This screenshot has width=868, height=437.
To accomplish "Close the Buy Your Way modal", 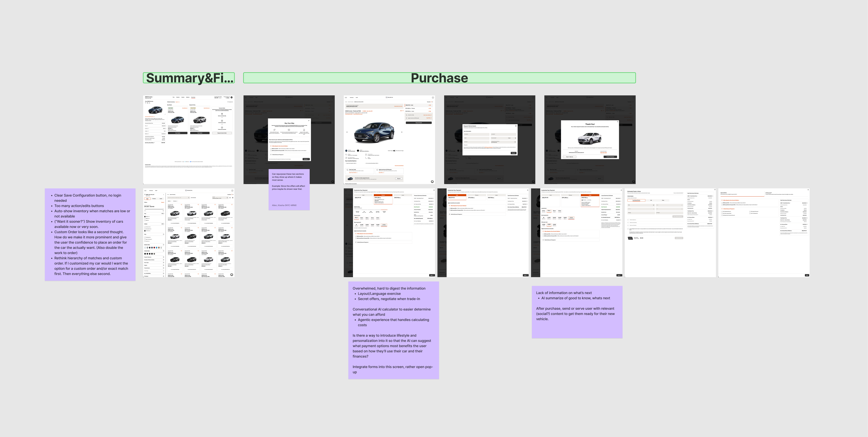I will [309, 121].
